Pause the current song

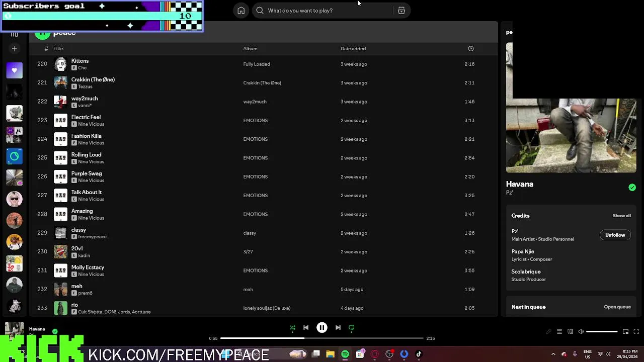point(322,328)
